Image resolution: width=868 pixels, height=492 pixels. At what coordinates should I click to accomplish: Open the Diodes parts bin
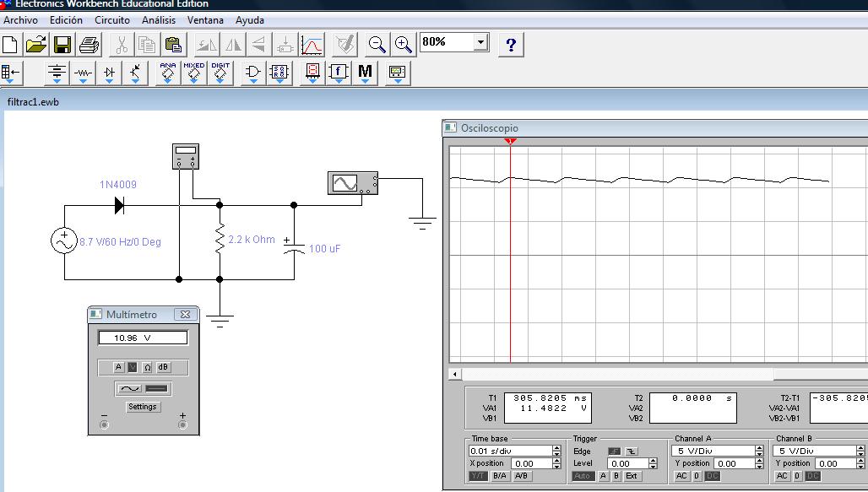[x=109, y=73]
